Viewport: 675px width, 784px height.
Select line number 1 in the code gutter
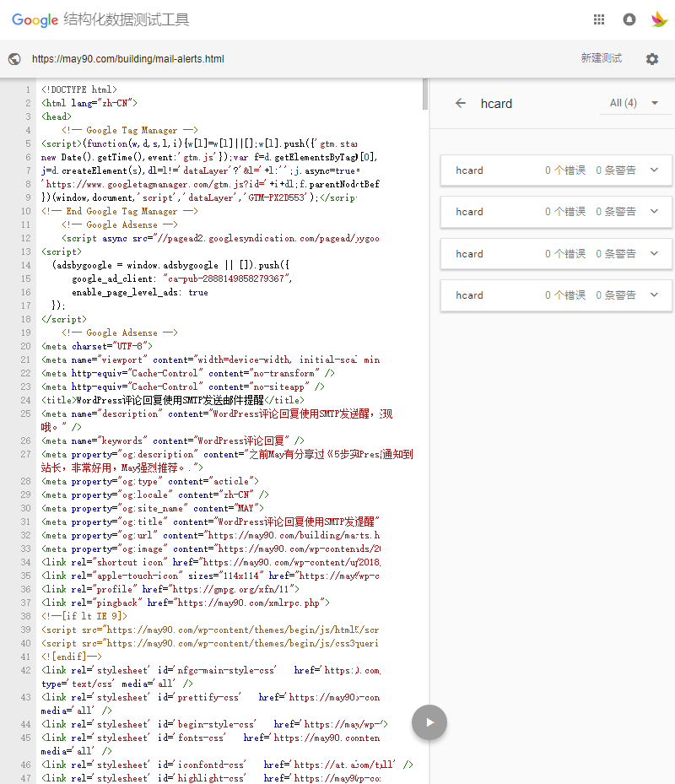28,89
